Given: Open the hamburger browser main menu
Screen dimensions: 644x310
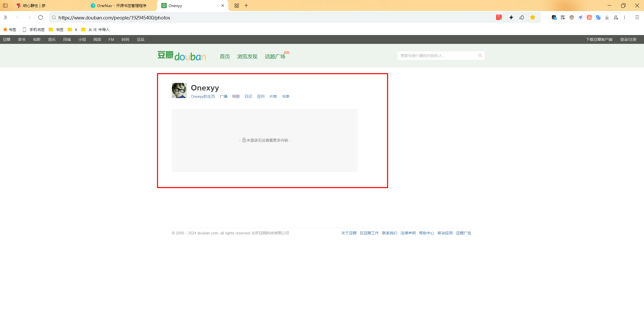Looking at the screenshot, I should [637, 17].
